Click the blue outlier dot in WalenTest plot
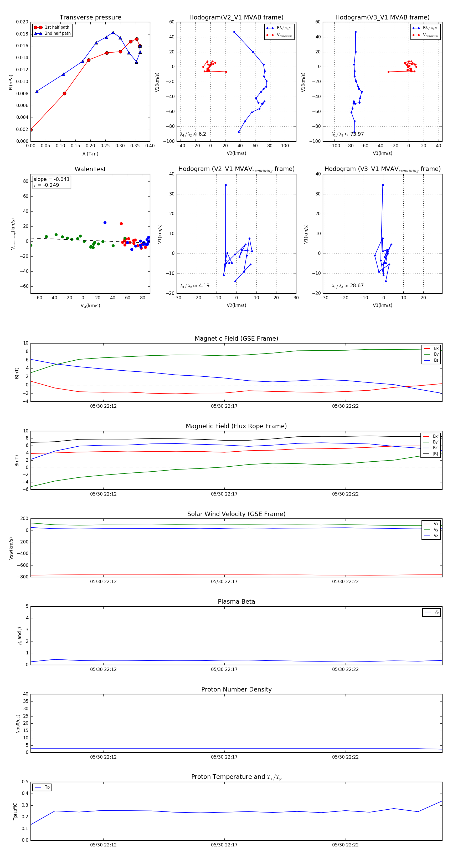Screen dimensions: 473x868 105,223
